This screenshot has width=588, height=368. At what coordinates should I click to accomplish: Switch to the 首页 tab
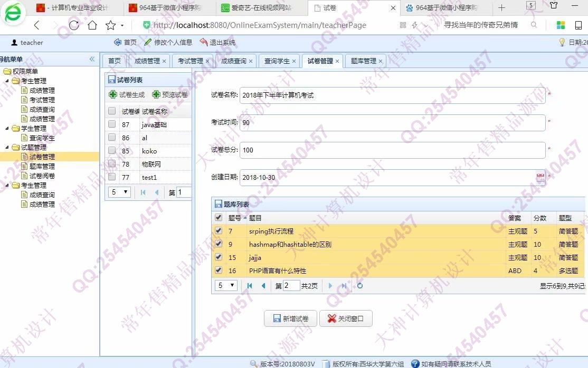click(x=115, y=61)
